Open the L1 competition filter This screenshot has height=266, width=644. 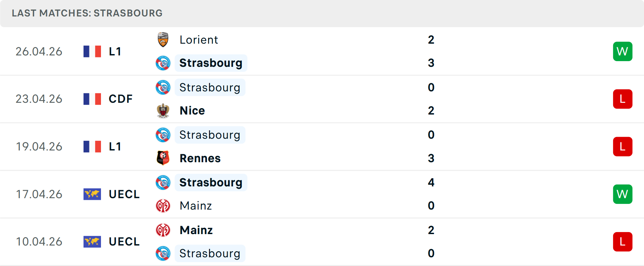coord(115,51)
